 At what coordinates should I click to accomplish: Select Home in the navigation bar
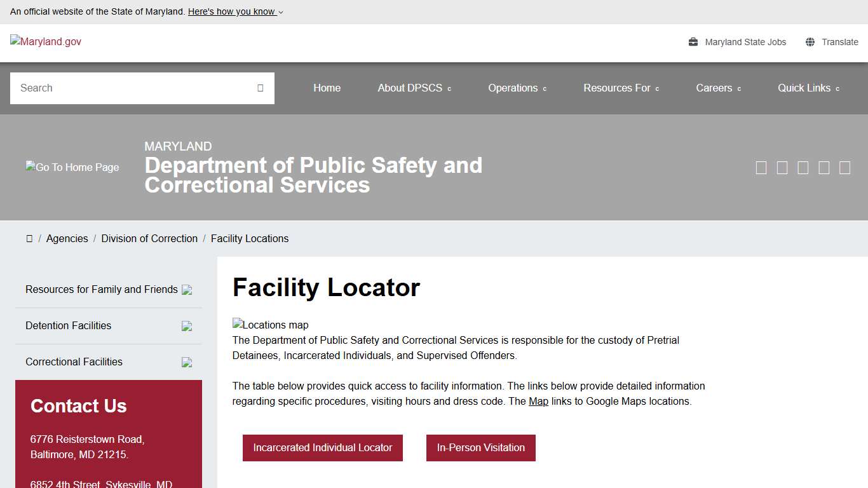327,88
